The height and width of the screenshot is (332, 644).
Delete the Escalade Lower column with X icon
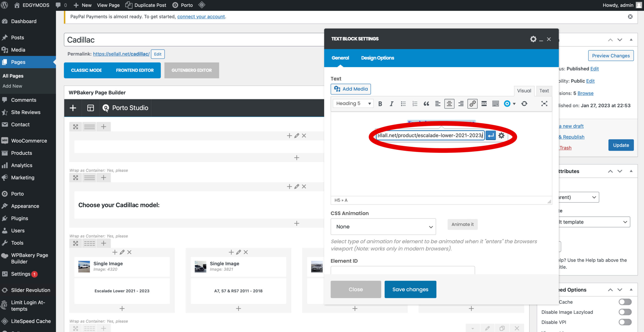(129, 252)
